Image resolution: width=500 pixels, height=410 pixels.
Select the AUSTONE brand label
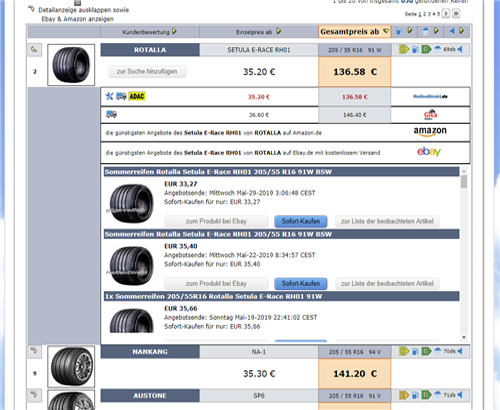coord(150,395)
